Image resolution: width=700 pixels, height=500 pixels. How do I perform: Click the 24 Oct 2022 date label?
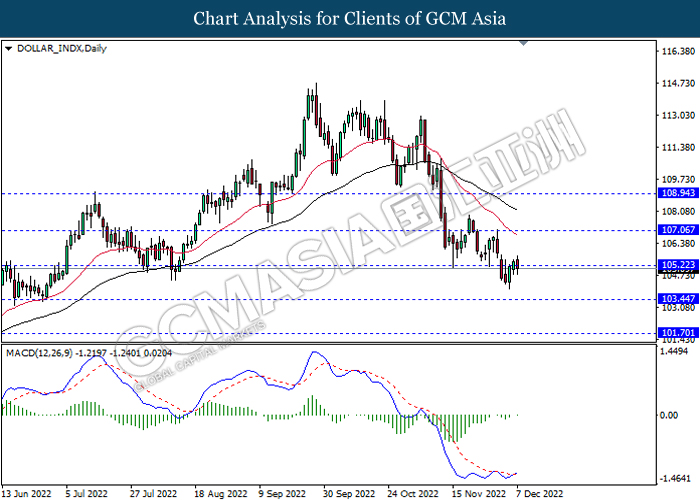pyautogui.click(x=413, y=494)
